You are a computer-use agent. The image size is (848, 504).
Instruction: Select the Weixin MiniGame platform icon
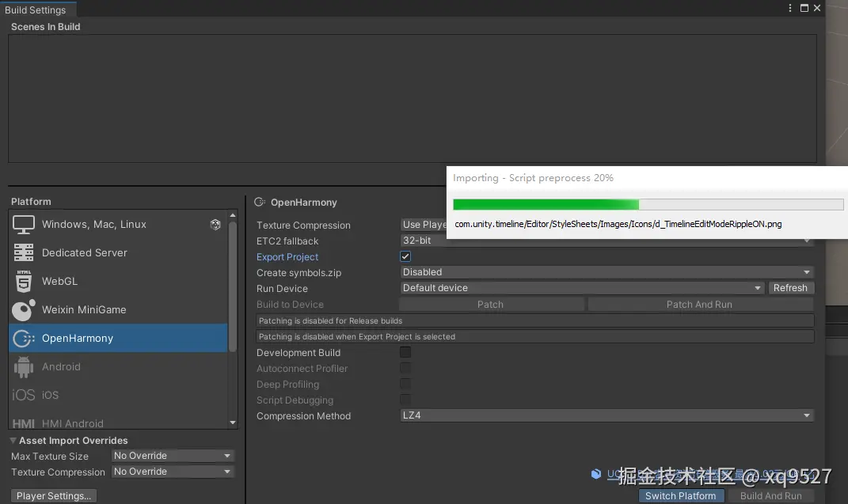[x=23, y=310]
